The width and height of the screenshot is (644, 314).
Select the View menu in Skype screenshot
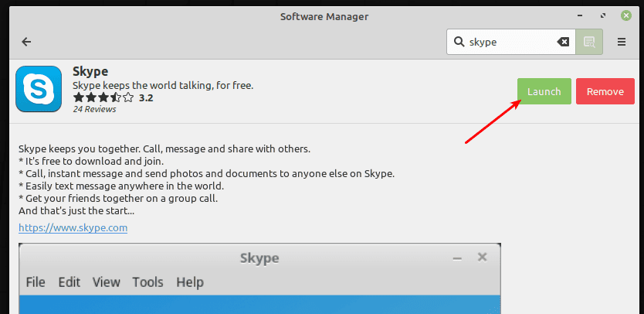tap(107, 282)
